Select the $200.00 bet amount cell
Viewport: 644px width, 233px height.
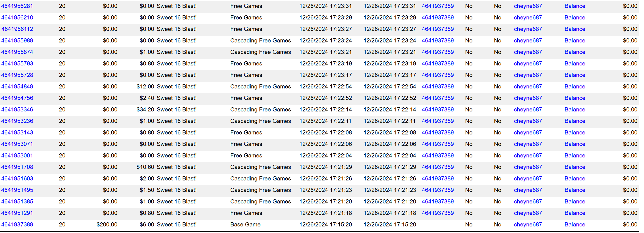coord(107,225)
